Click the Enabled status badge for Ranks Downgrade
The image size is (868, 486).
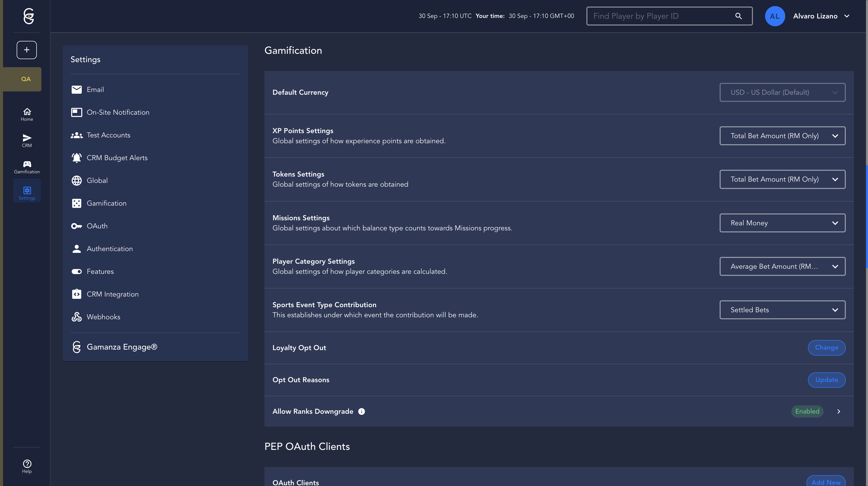[807, 411]
